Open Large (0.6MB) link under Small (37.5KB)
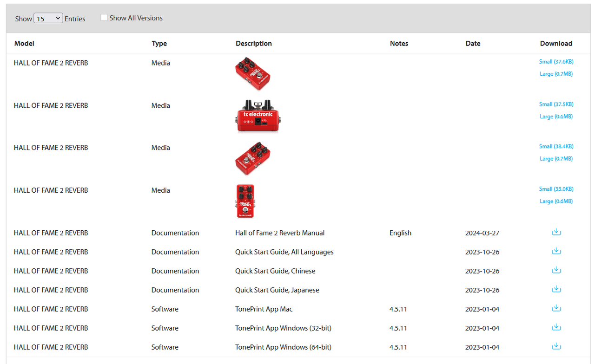595x364 pixels. [556, 117]
